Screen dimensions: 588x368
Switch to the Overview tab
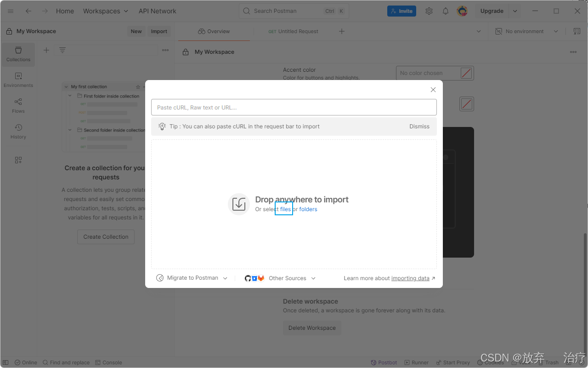pyautogui.click(x=214, y=31)
